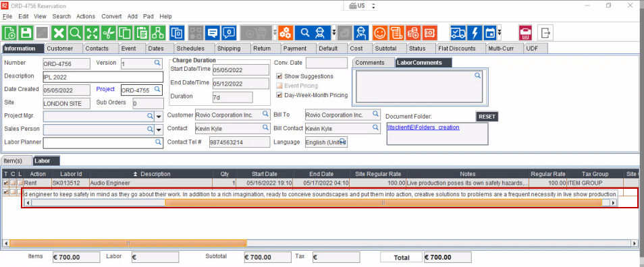The height and width of the screenshot is (267, 644).
Task: Toggle the Show Suggestions checkbox
Action: click(279, 76)
